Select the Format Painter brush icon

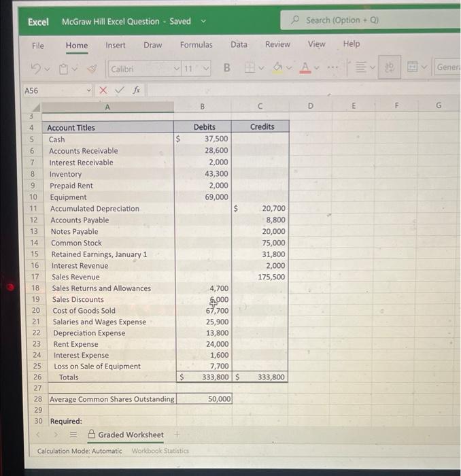92,69
